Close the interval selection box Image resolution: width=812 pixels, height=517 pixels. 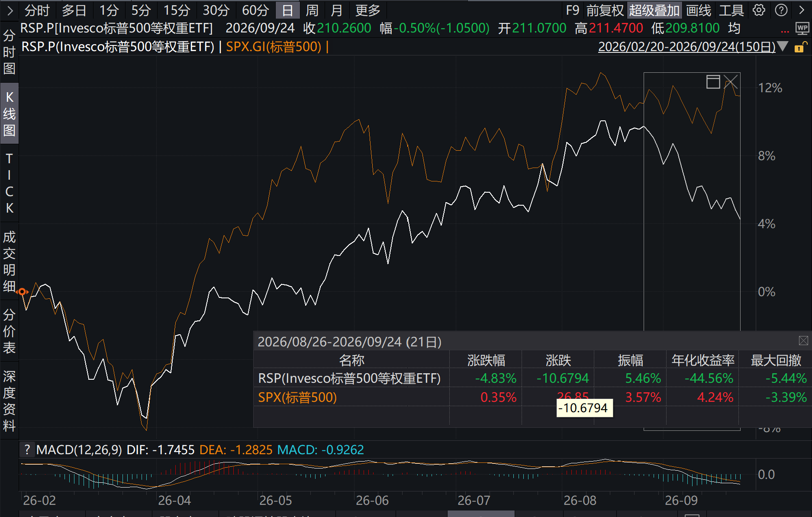[731, 81]
